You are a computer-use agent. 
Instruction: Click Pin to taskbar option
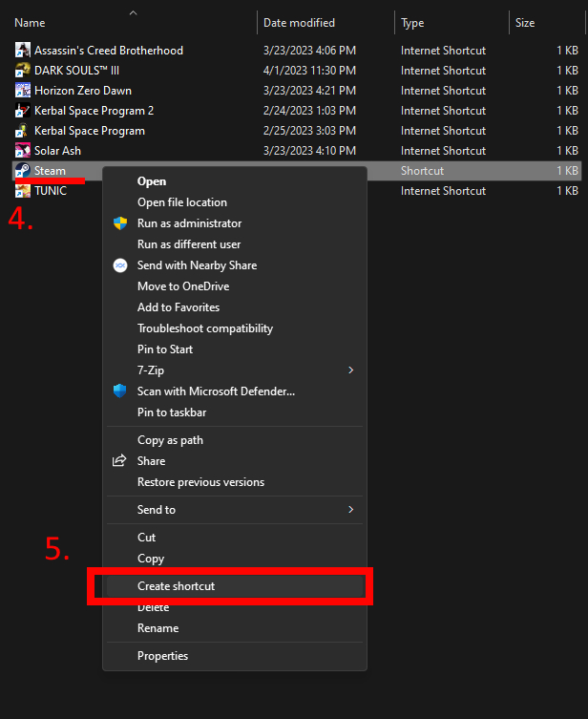click(x=172, y=412)
